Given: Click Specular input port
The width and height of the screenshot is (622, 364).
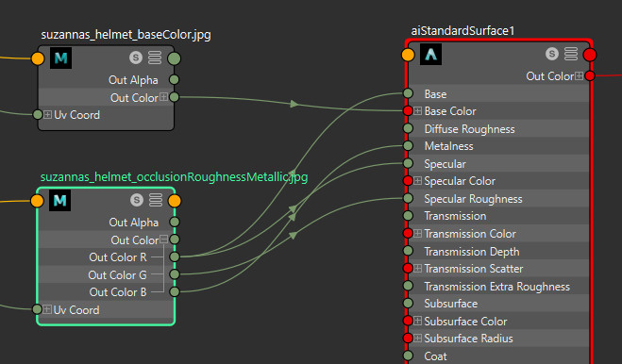Looking at the screenshot, I should 408,163.
